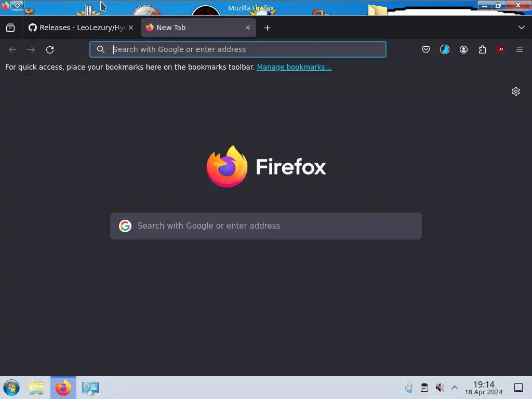Close the Mozilla Firefox window
532x399 pixels.
[x=518, y=5]
